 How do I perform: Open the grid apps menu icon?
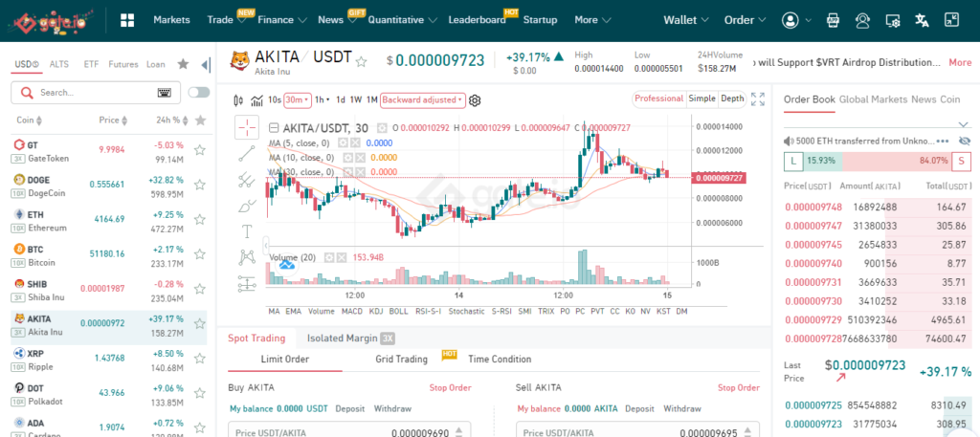127,20
